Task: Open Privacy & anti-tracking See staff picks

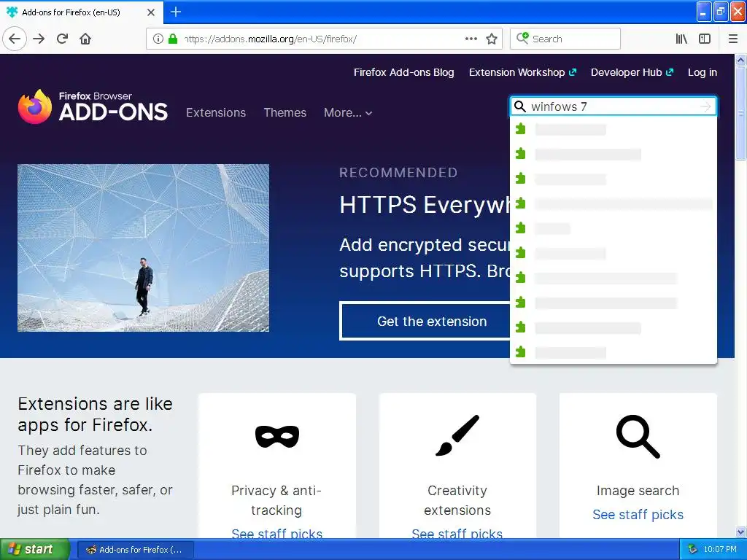Action: click(276, 534)
